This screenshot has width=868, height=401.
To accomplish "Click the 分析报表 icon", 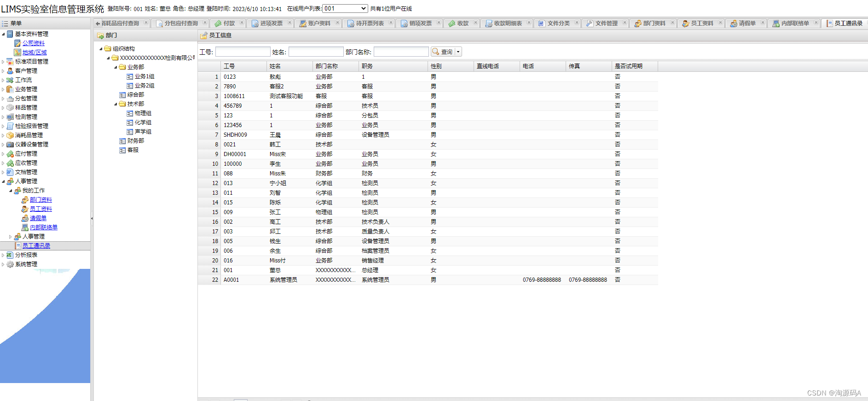I will pos(10,255).
